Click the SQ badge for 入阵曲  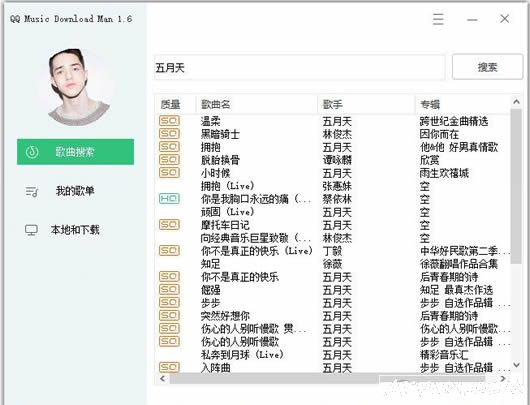tap(169, 367)
